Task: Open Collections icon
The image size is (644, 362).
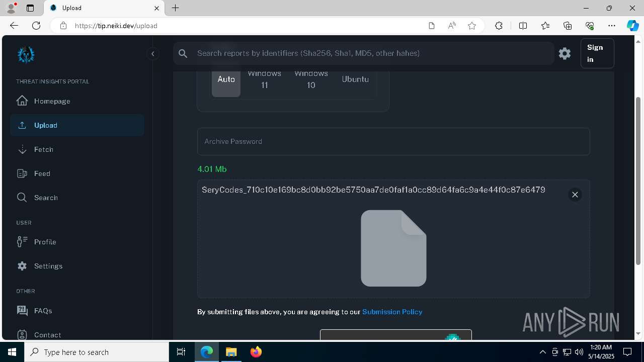Action: [568, 26]
